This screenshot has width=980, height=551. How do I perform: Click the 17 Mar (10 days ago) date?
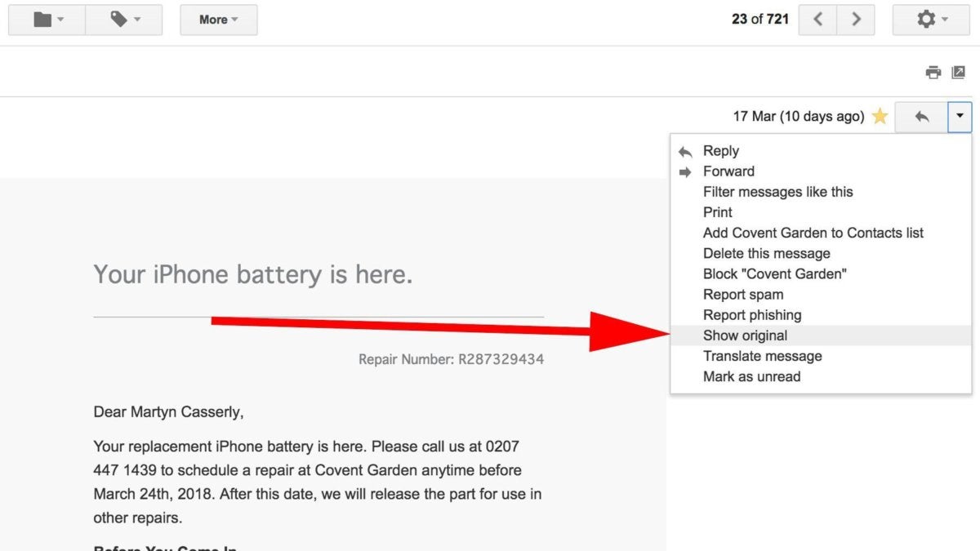coord(798,117)
